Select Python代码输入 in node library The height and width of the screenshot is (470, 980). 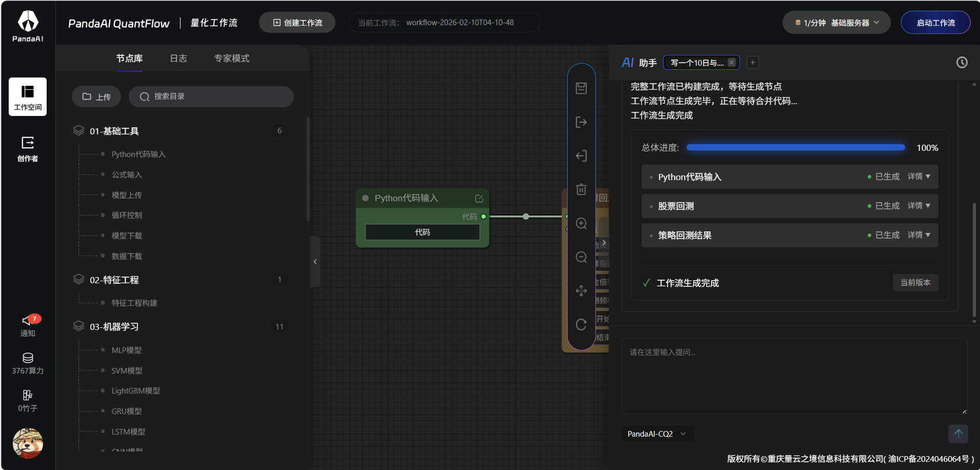coord(138,154)
